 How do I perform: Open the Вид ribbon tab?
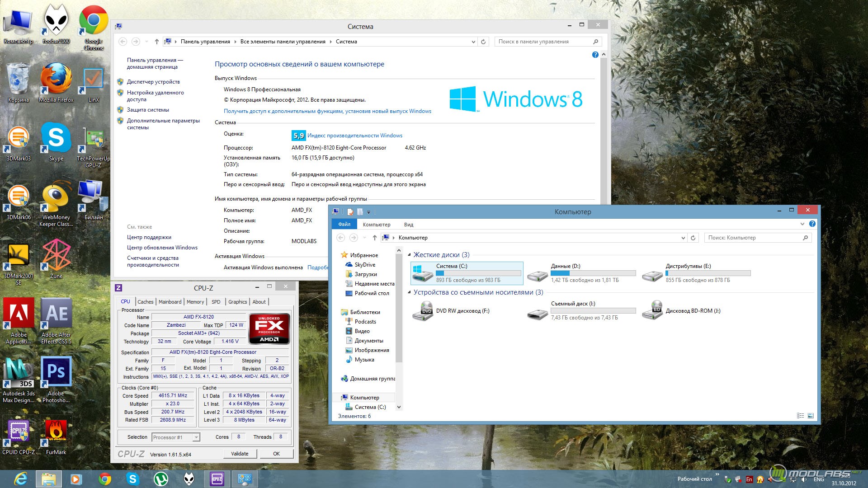409,225
